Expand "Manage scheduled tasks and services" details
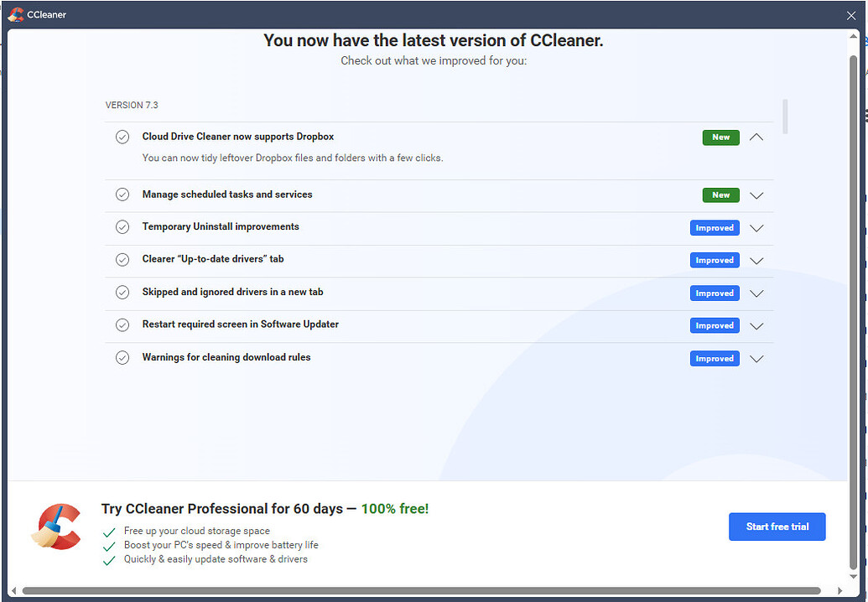 coord(756,195)
